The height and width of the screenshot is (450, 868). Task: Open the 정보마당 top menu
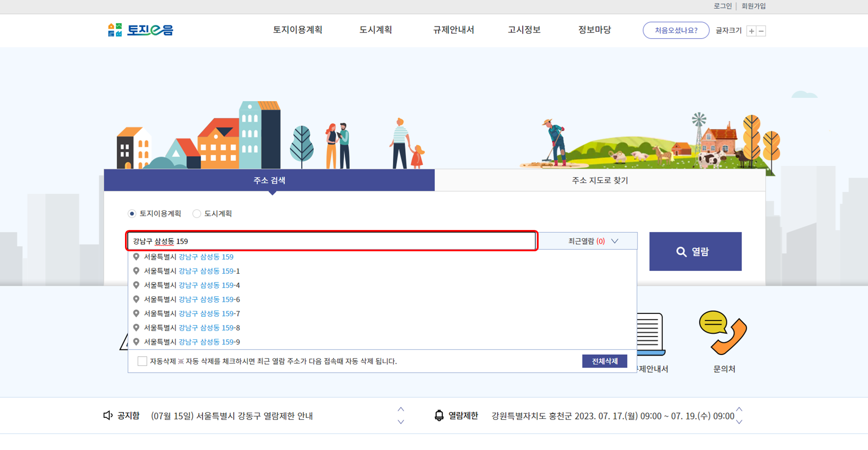[595, 30]
